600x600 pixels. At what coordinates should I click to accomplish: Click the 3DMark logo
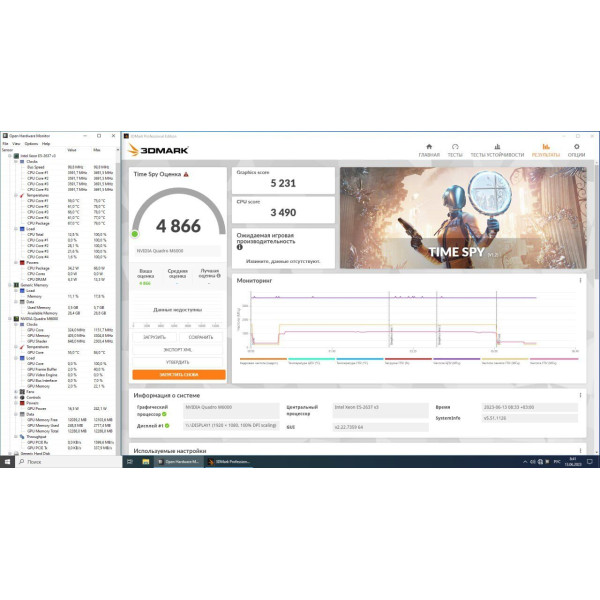(x=158, y=150)
